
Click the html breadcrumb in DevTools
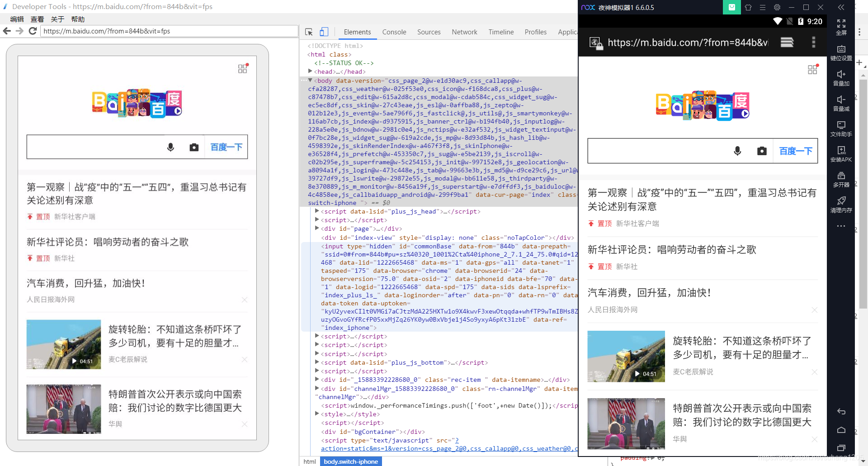(310, 461)
